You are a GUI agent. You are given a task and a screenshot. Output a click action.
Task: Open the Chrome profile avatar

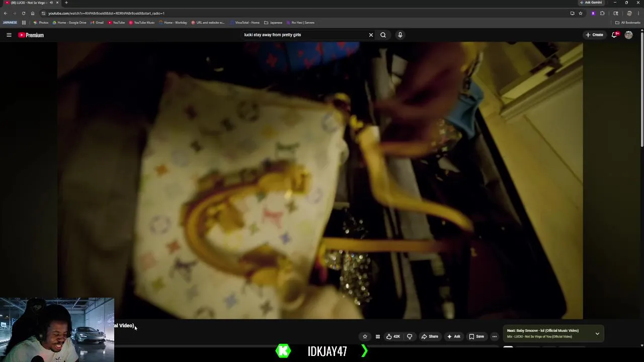coord(629,13)
